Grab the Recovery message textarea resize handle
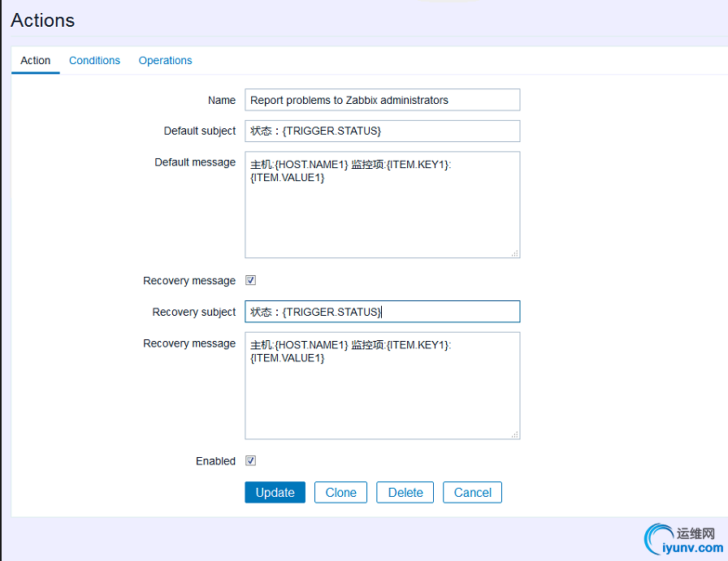728x561 pixels. (515, 435)
